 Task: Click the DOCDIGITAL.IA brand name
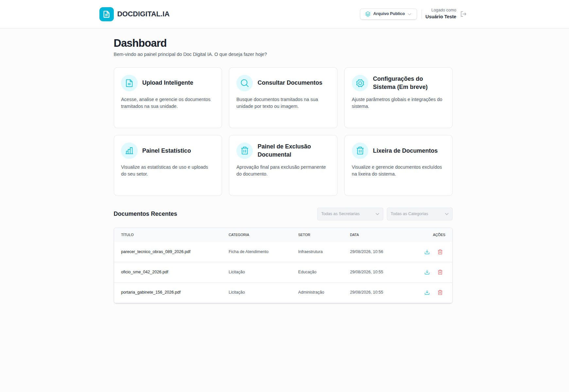[143, 14]
